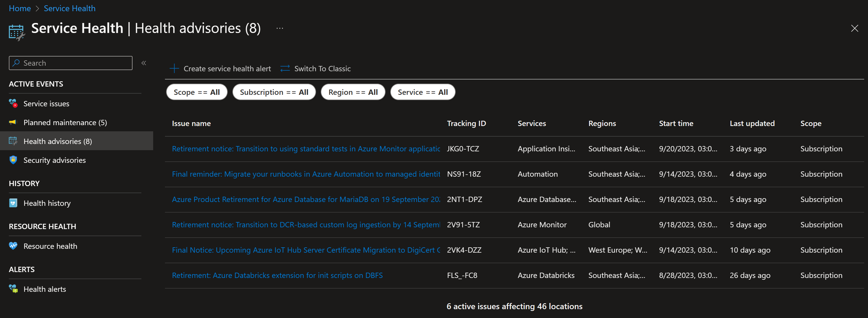
Task: Click the Azure Databricks service cell
Action: [546, 275]
